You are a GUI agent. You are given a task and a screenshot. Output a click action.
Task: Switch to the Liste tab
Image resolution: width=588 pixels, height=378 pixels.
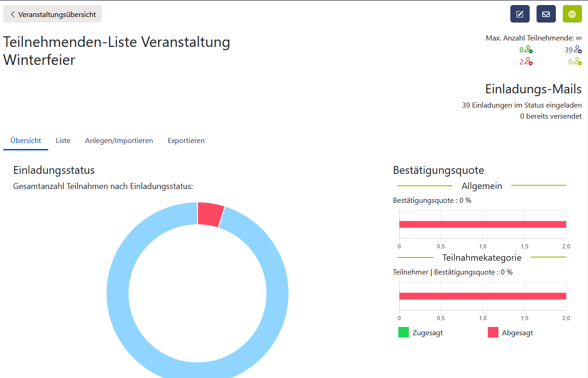63,140
